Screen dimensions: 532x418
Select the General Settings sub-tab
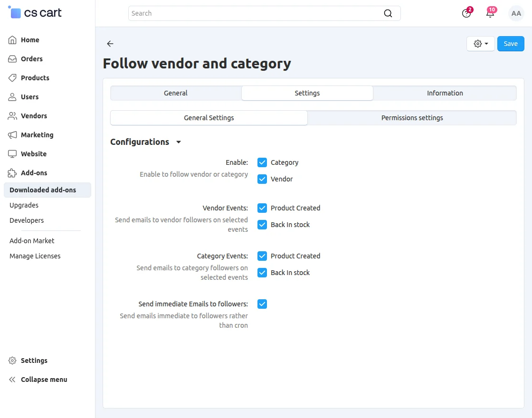coord(209,118)
